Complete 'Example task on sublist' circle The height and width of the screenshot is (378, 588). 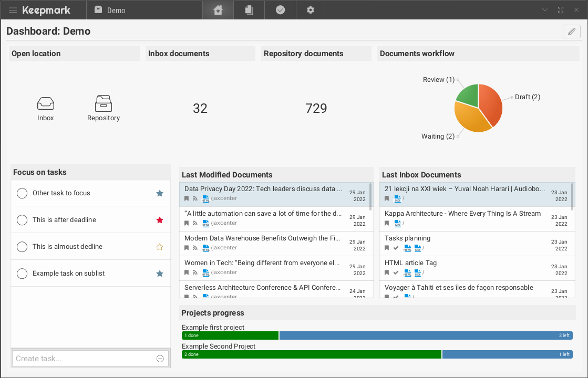pyautogui.click(x=22, y=274)
